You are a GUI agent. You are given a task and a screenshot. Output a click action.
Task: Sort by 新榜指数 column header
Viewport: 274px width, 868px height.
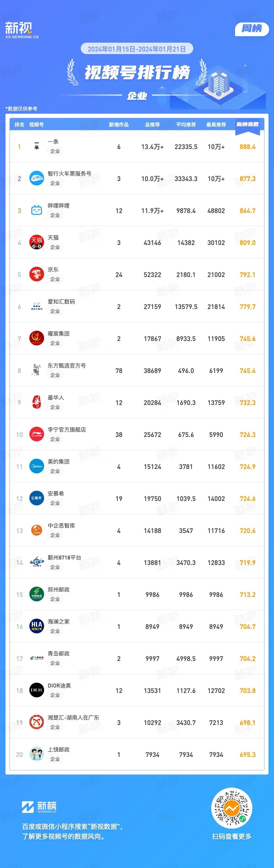pos(247,124)
